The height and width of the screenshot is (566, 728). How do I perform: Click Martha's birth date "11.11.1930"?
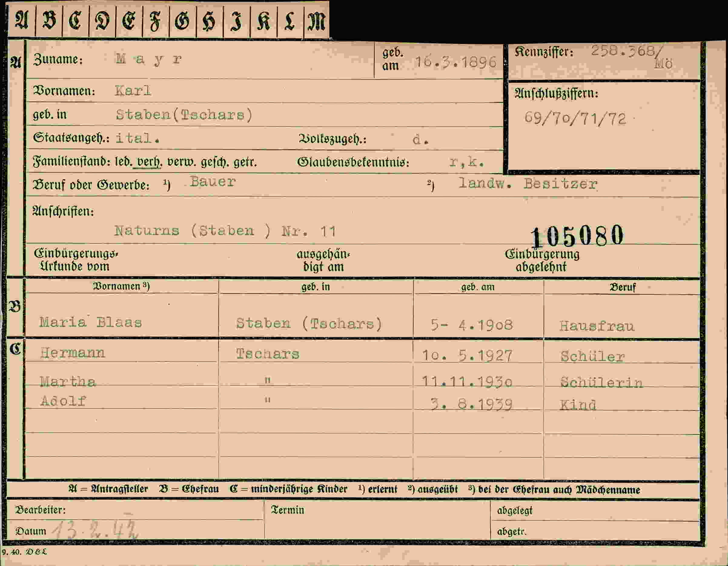pyautogui.click(x=467, y=382)
